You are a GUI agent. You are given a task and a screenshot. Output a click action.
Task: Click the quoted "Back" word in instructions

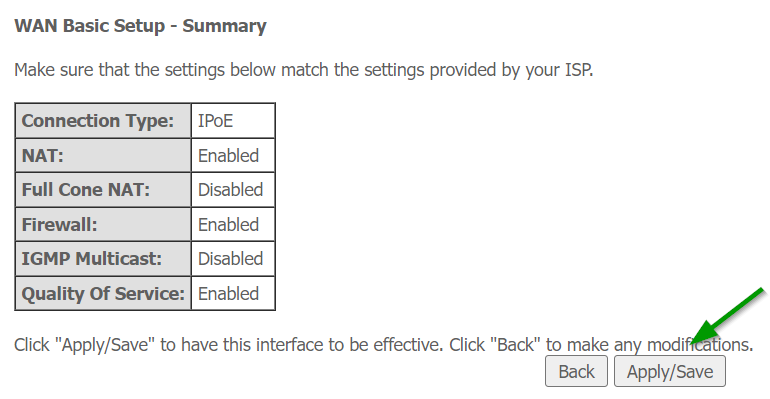[515, 345]
